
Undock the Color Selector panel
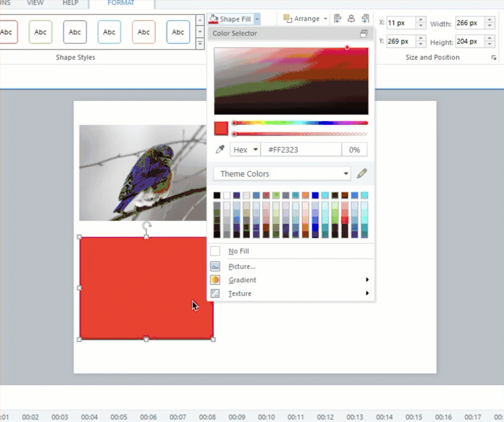[364, 33]
